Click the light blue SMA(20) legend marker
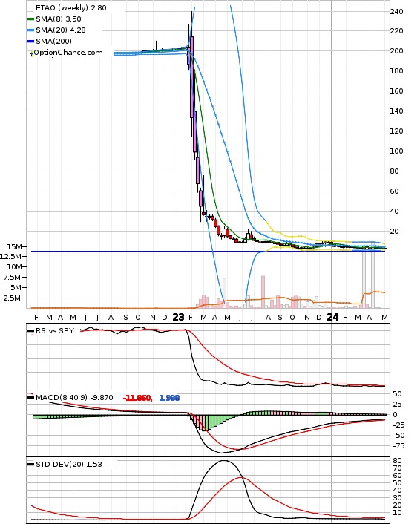Viewport: 420px width, 524px height. click(30, 30)
